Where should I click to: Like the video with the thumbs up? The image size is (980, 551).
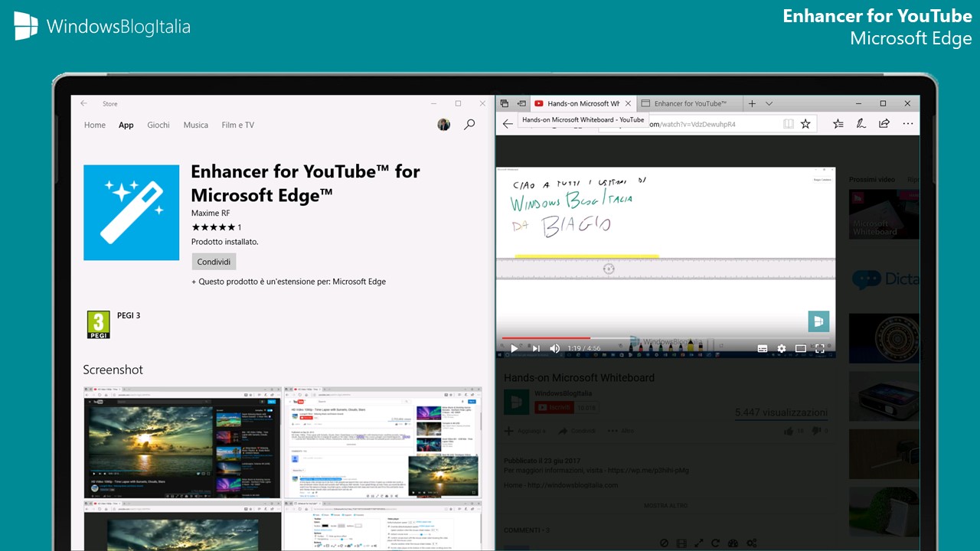[789, 431]
